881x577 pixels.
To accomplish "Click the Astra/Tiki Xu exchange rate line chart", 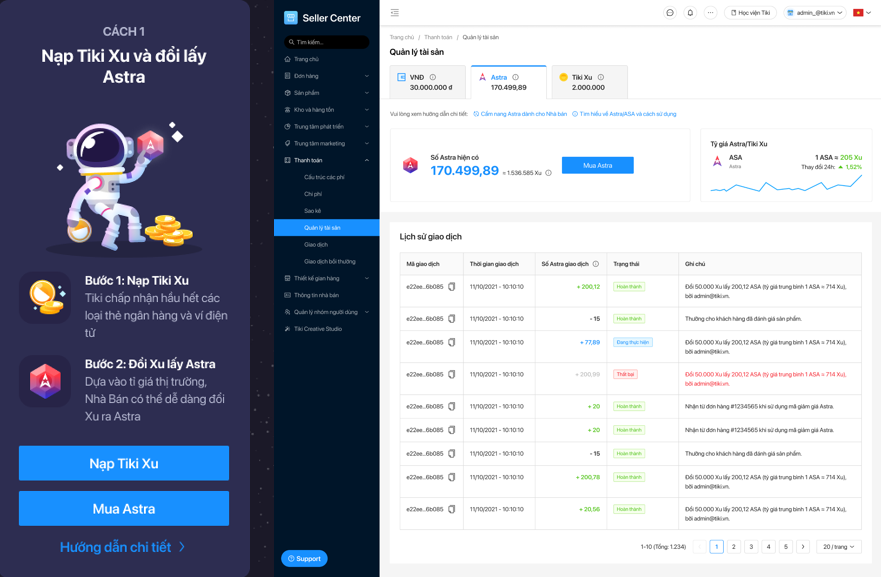I will coord(786,184).
